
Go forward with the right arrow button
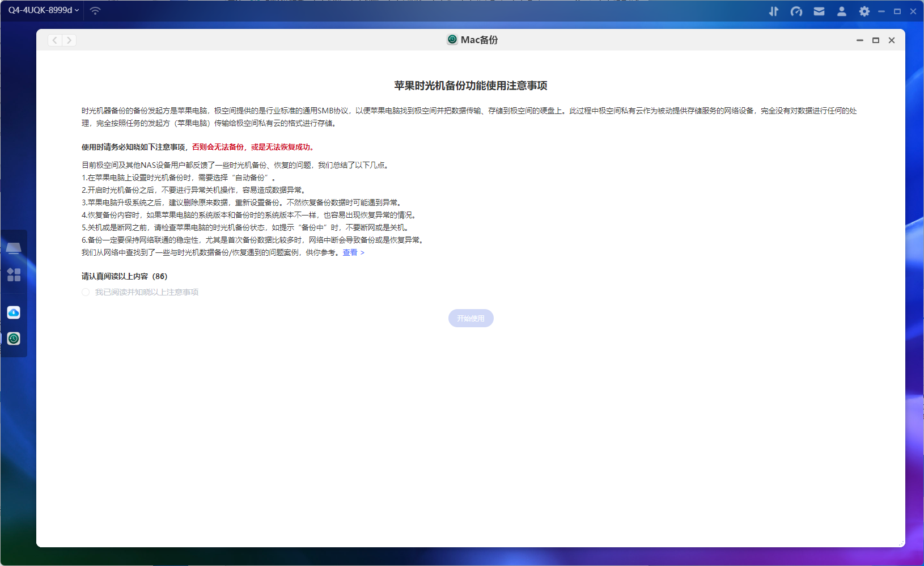tap(69, 40)
